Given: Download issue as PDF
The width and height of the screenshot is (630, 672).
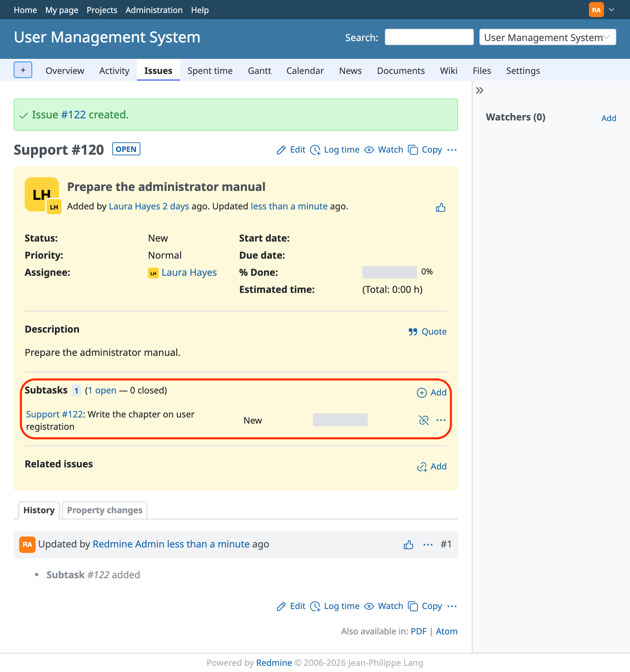Looking at the screenshot, I should coord(418,631).
